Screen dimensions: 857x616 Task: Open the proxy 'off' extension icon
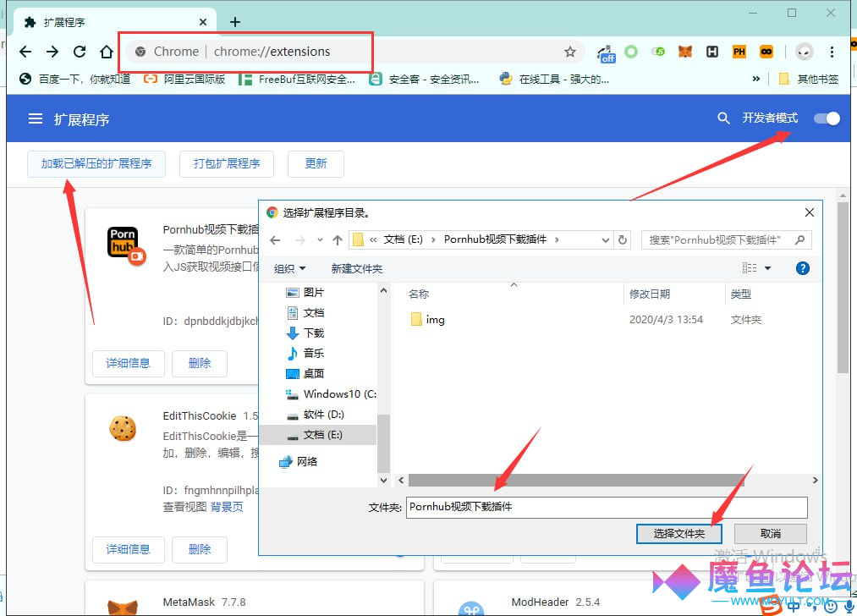click(606, 53)
